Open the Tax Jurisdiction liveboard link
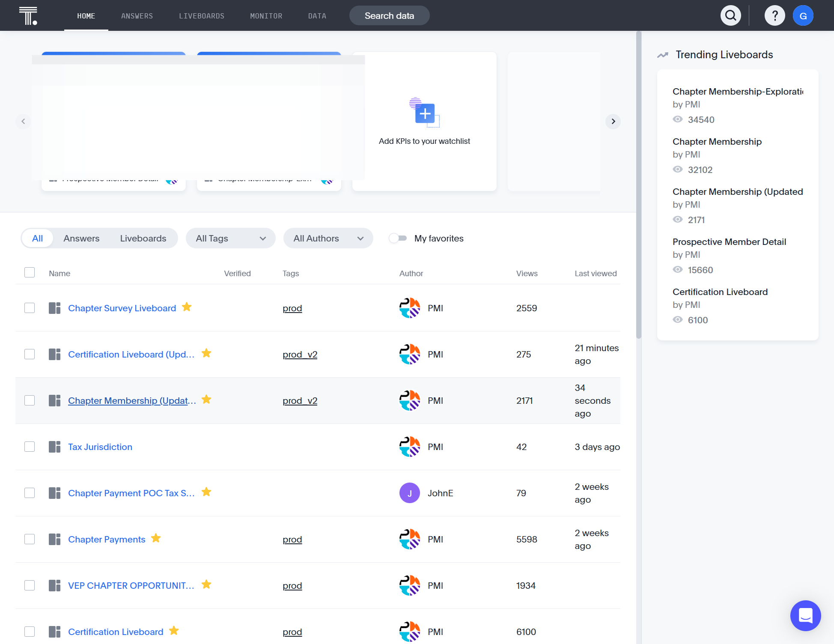 [100, 447]
